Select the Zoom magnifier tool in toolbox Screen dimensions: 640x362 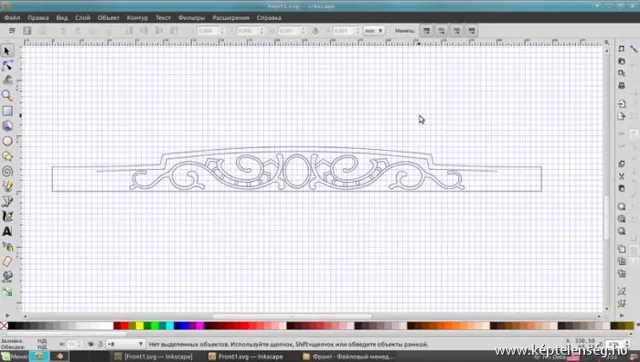coord(7,95)
